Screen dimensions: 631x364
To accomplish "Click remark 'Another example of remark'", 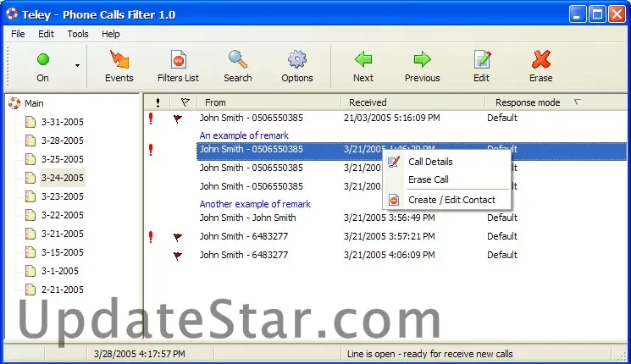I will point(255,204).
